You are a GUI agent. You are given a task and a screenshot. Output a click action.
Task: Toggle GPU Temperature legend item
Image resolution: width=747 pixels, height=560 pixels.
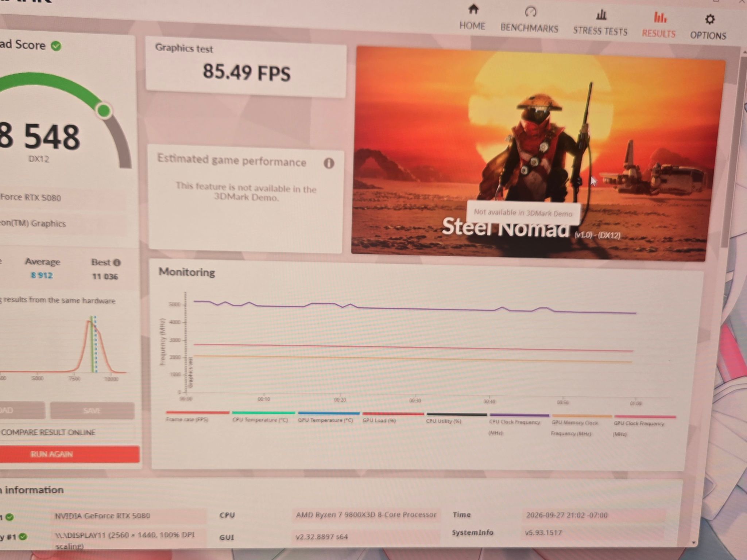click(x=328, y=417)
